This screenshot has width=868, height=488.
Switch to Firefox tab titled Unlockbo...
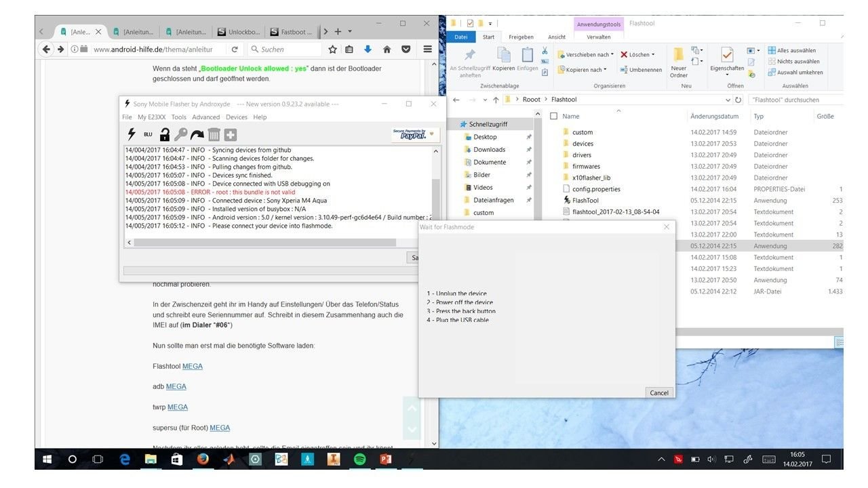point(239,32)
